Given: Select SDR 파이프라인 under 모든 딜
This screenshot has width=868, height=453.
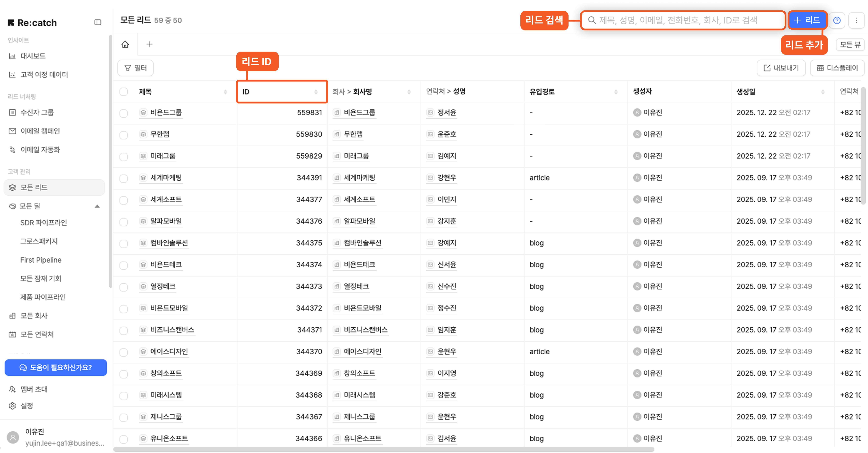Looking at the screenshot, I should coord(44,223).
